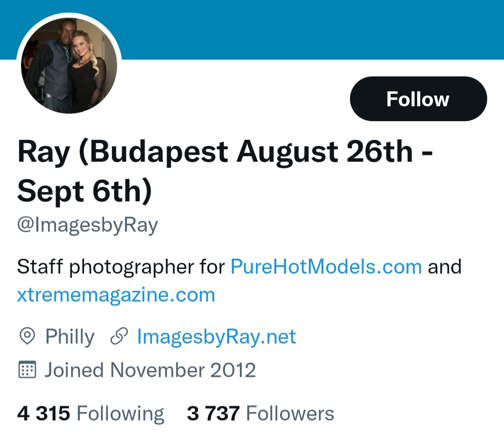View the Followers list label
The height and width of the screenshot is (436, 504).
290,414
